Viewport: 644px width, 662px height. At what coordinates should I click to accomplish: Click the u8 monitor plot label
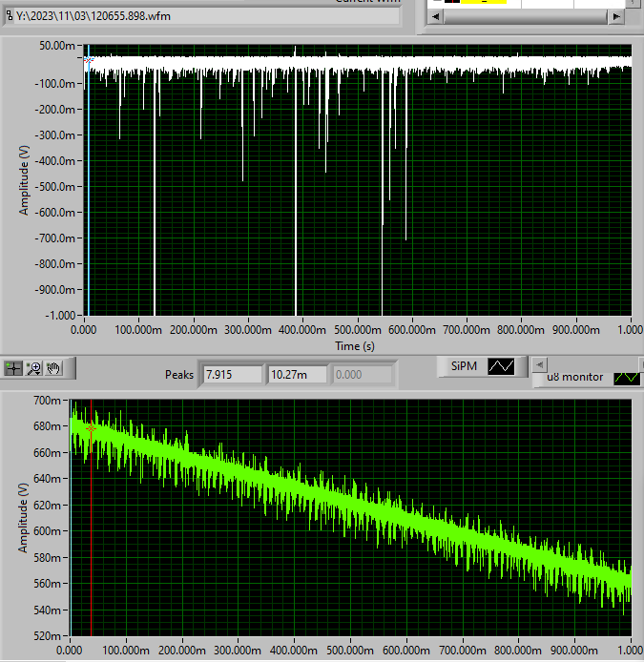tap(574, 377)
